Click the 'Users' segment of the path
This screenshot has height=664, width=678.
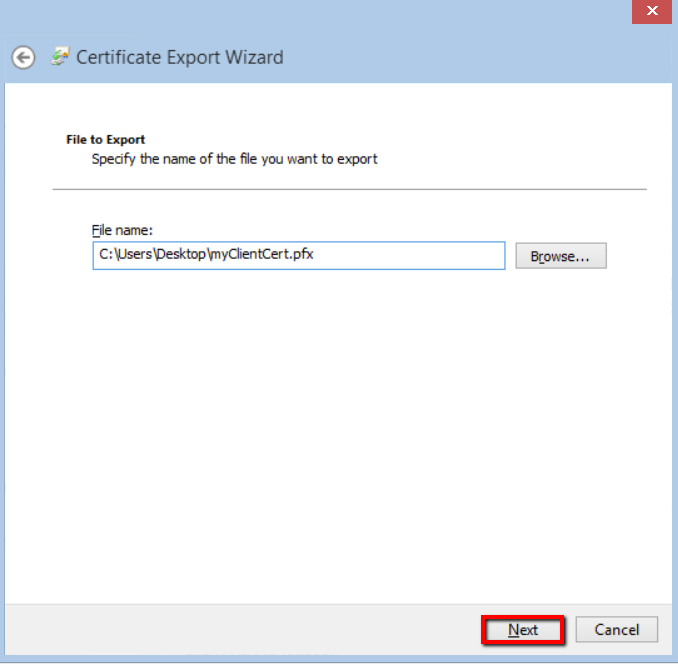pyautogui.click(x=133, y=255)
